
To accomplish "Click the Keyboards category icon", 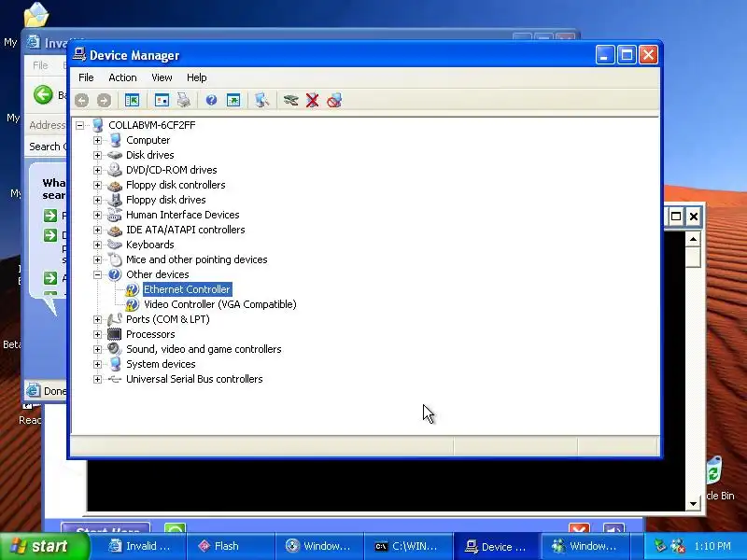I will 115,245.
